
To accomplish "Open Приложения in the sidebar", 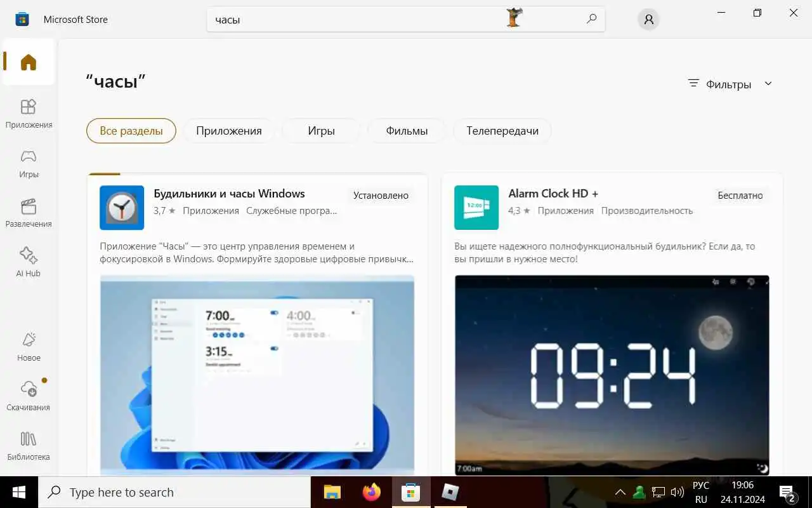I will coord(29,114).
